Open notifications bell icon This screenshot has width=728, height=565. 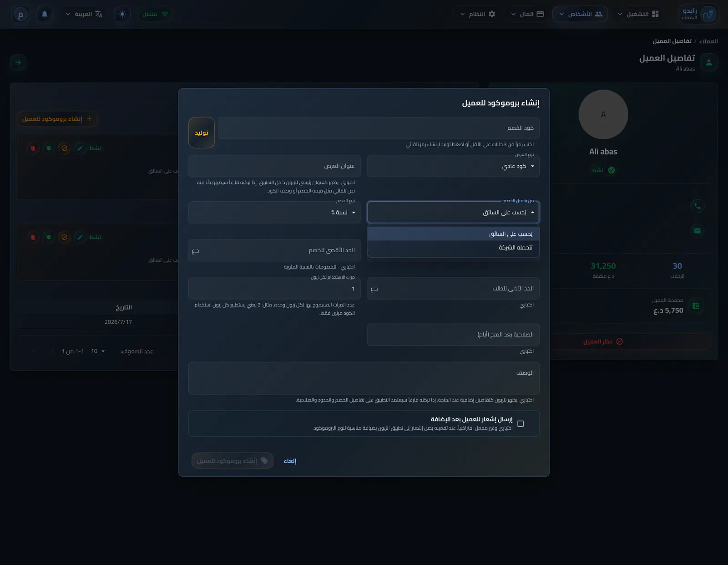[45, 14]
